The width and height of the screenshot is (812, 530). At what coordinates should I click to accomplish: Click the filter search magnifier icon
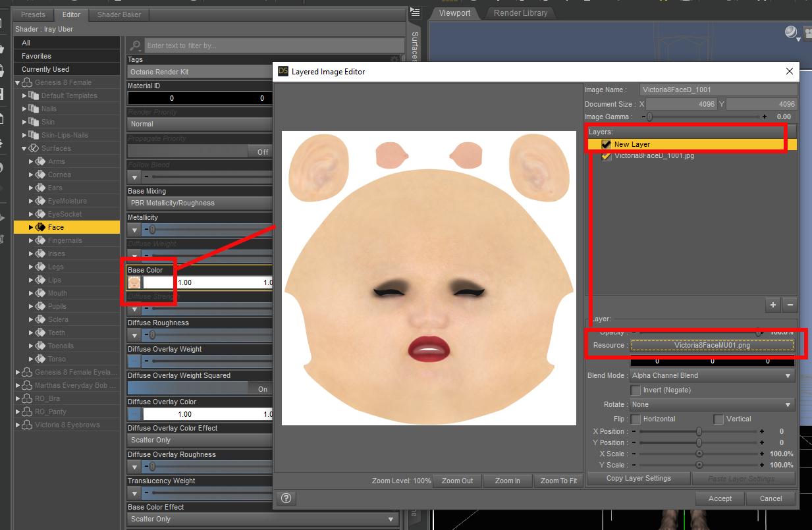[x=136, y=45]
